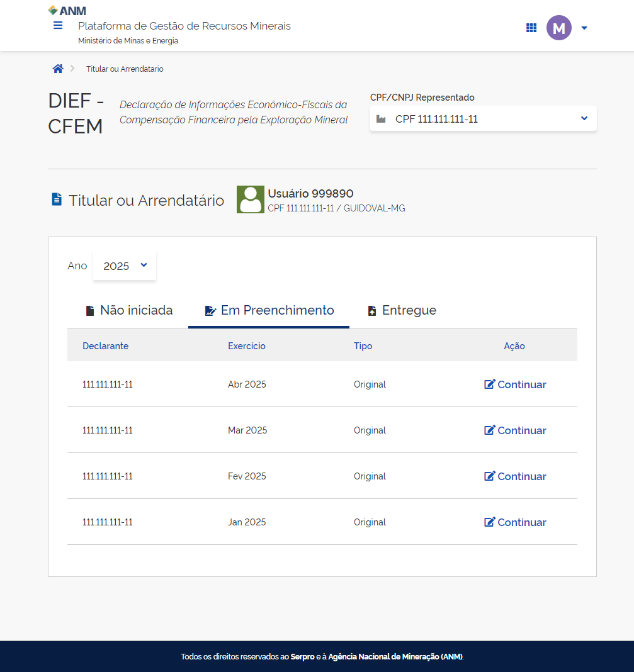Open the hamburger navigation menu
Viewport: 634px width, 672px height.
coord(58,26)
